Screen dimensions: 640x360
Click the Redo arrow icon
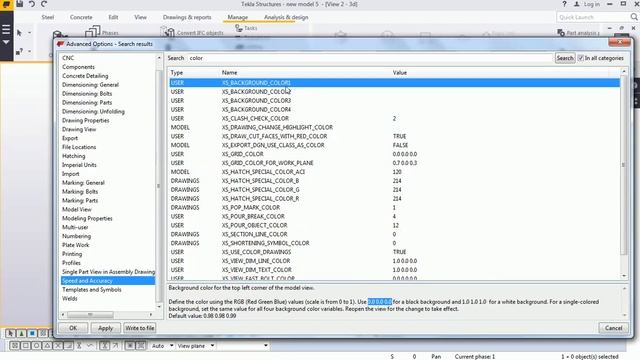pyautogui.click(x=44, y=4)
